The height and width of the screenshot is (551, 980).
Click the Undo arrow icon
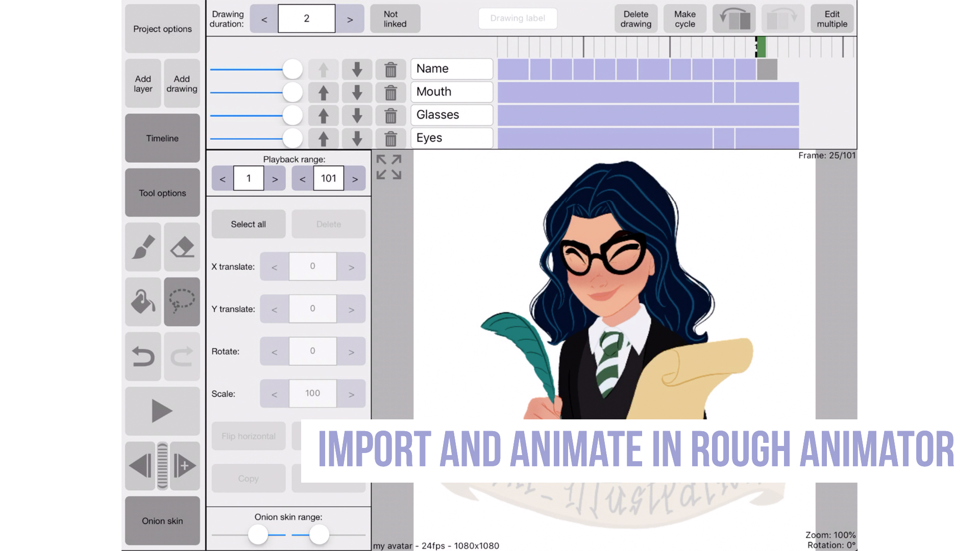pyautogui.click(x=143, y=357)
